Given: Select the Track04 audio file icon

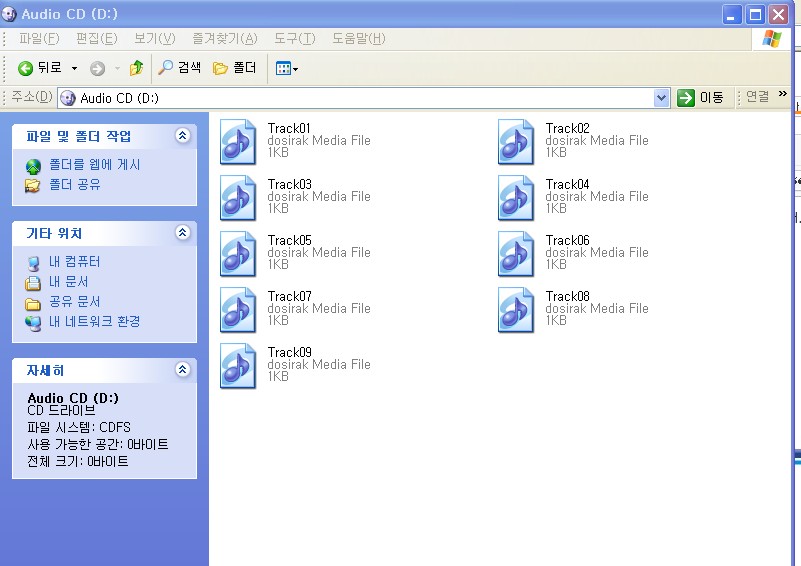Looking at the screenshot, I should click(516, 198).
